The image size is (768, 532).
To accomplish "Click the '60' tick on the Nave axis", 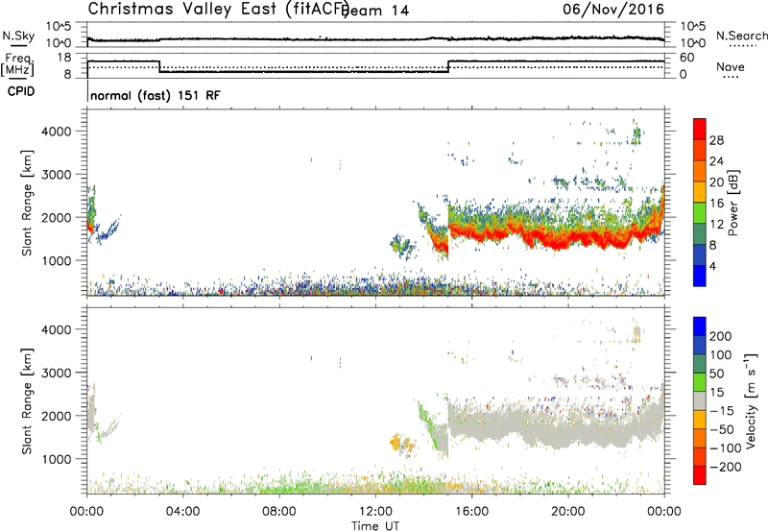I will [687, 58].
